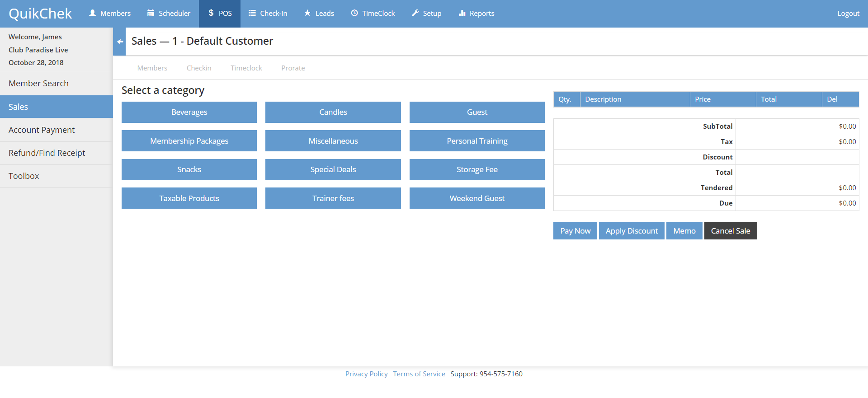Click the person icon beside Members
Image resolution: width=868 pixels, height=398 pixels.
[93, 13]
